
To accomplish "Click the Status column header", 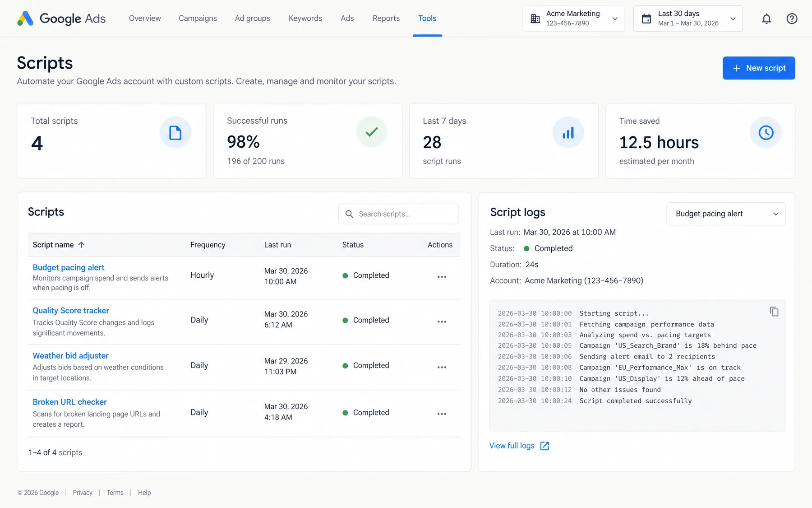I will click(353, 245).
